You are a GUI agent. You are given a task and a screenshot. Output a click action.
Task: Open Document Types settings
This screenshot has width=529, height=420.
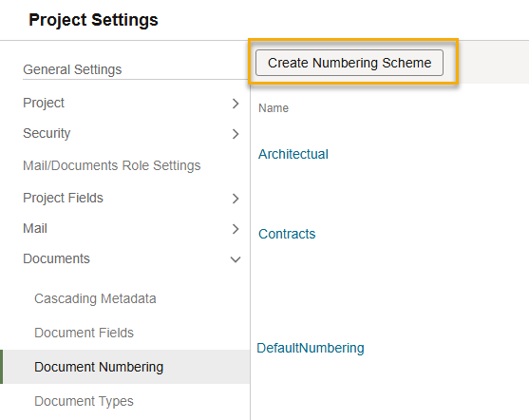[84, 401]
